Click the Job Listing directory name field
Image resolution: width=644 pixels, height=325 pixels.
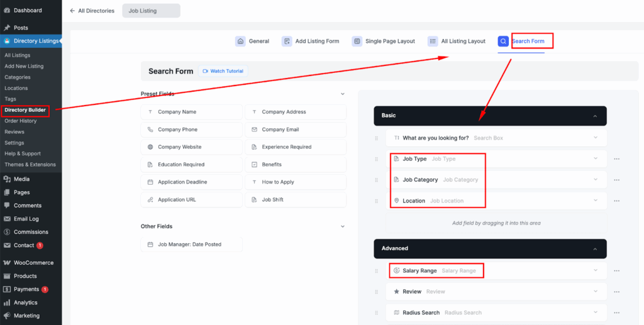point(151,11)
